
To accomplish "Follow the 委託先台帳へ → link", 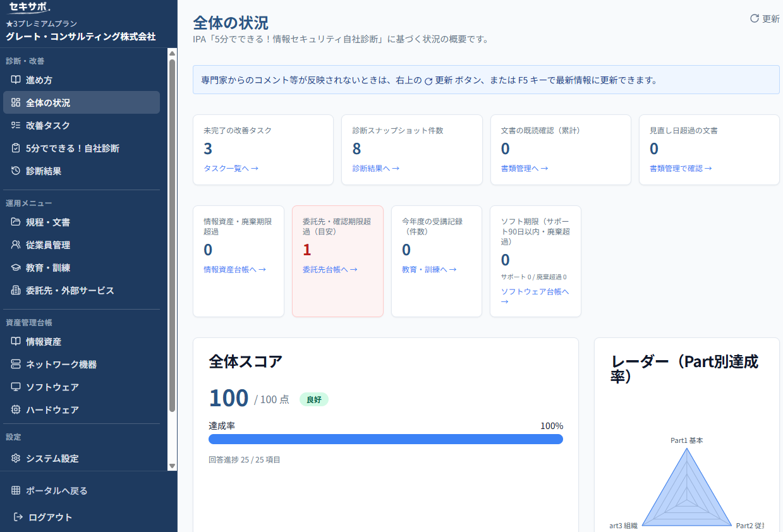I will pyautogui.click(x=330, y=270).
